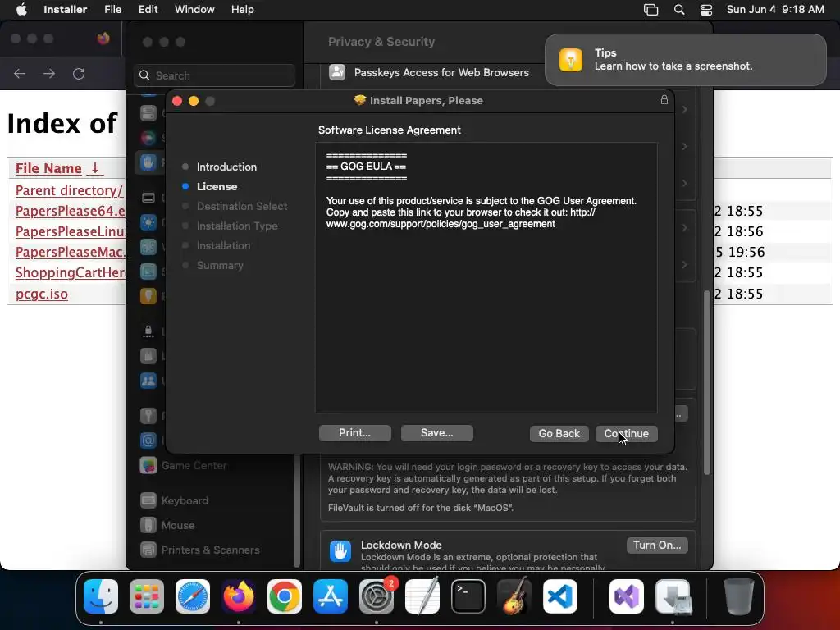Image resolution: width=840 pixels, height=630 pixels.
Task: Open the Window menu
Action: click(x=194, y=10)
